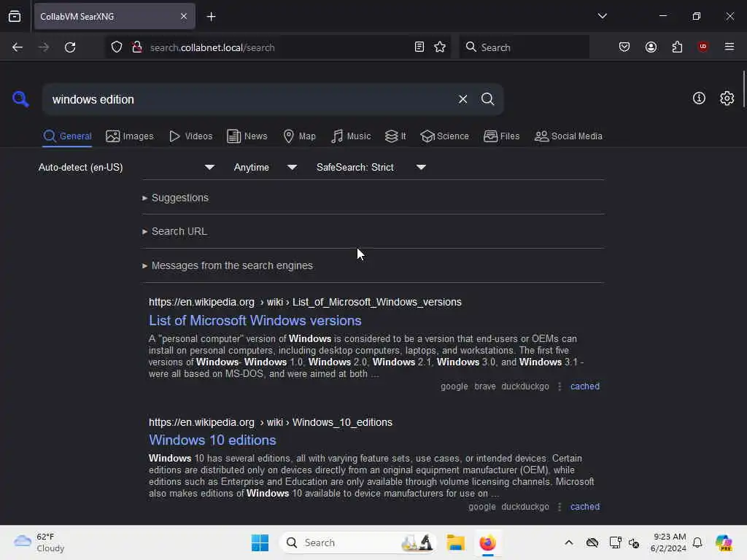Open the SafeSearch Strict dropdown
Viewport: 747px width, 560px height.
click(371, 167)
